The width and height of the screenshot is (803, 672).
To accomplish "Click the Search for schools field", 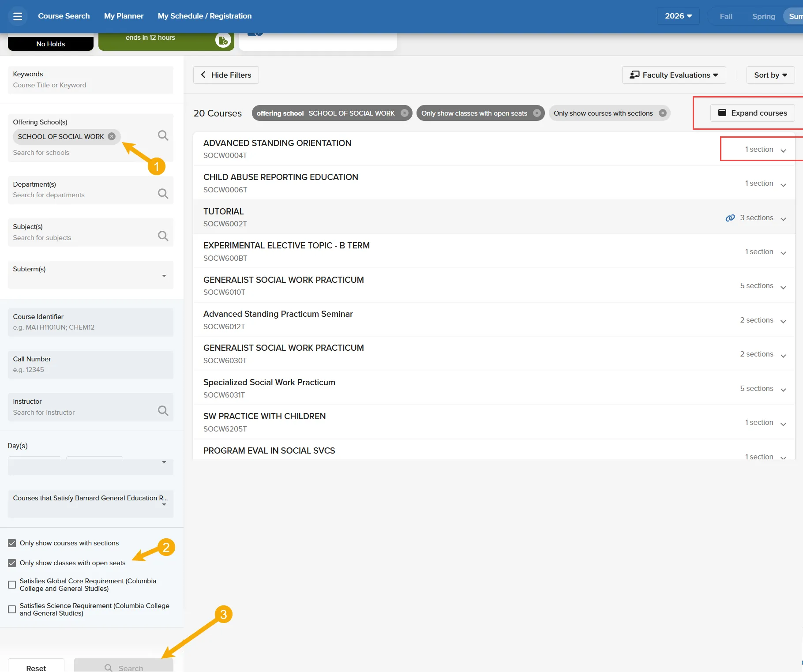I will (41, 153).
